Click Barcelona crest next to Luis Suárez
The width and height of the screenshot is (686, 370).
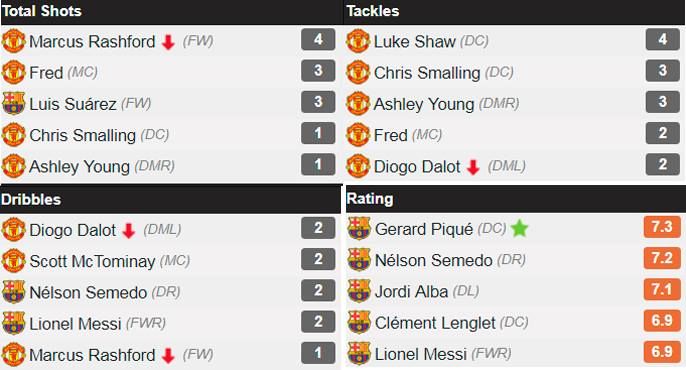point(14,104)
